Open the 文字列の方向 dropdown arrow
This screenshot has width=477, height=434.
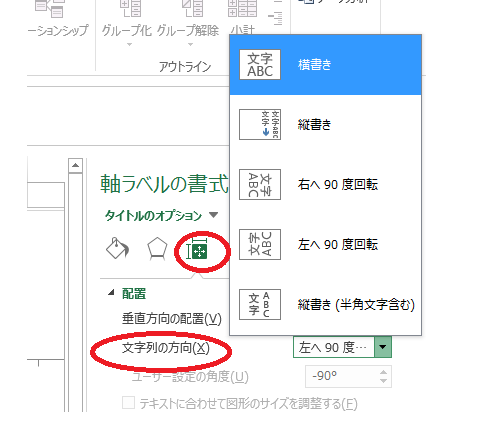[383, 347]
